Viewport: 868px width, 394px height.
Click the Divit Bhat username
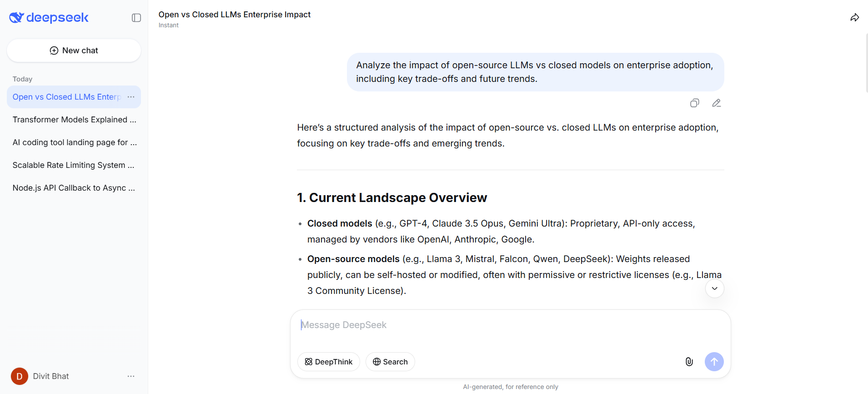coord(51,376)
